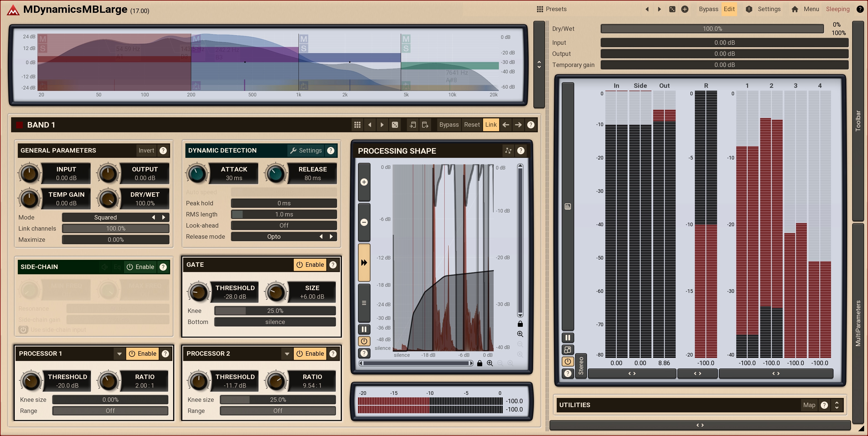The height and width of the screenshot is (436, 868).
Task: Click zoom-out minus button in Processing Shape
Action: pos(364,222)
